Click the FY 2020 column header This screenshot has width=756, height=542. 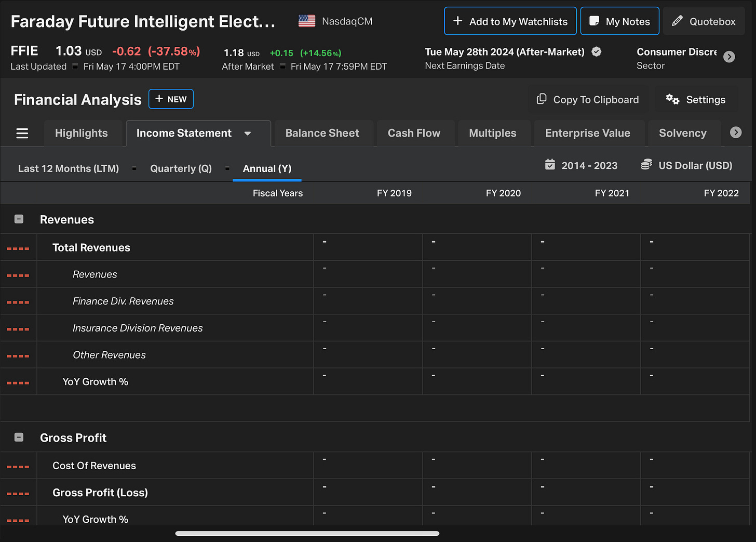(x=503, y=193)
